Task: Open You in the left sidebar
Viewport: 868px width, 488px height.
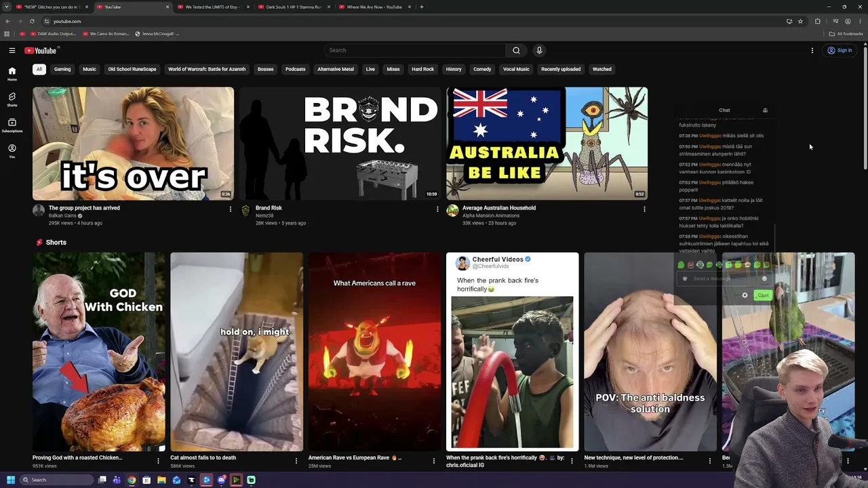Action: click(x=12, y=151)
